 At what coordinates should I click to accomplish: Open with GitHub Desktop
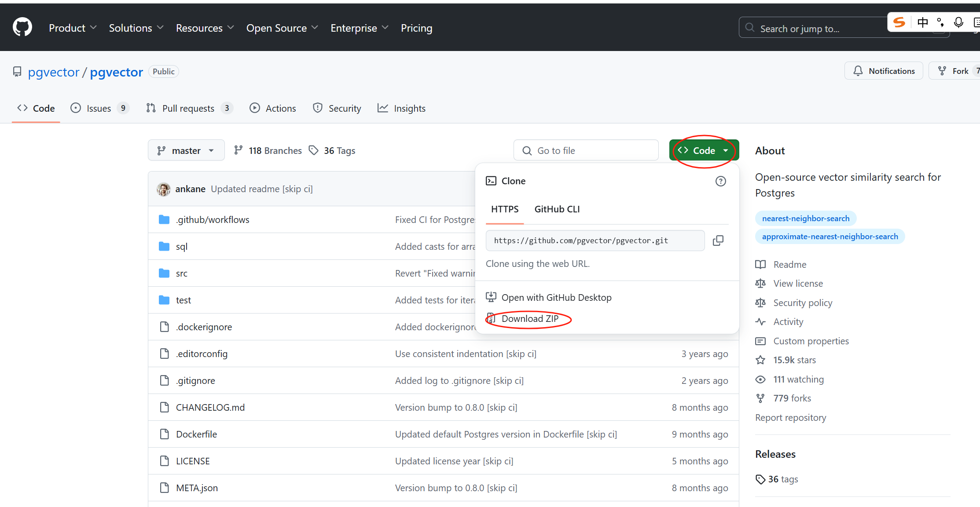[556, 298]
